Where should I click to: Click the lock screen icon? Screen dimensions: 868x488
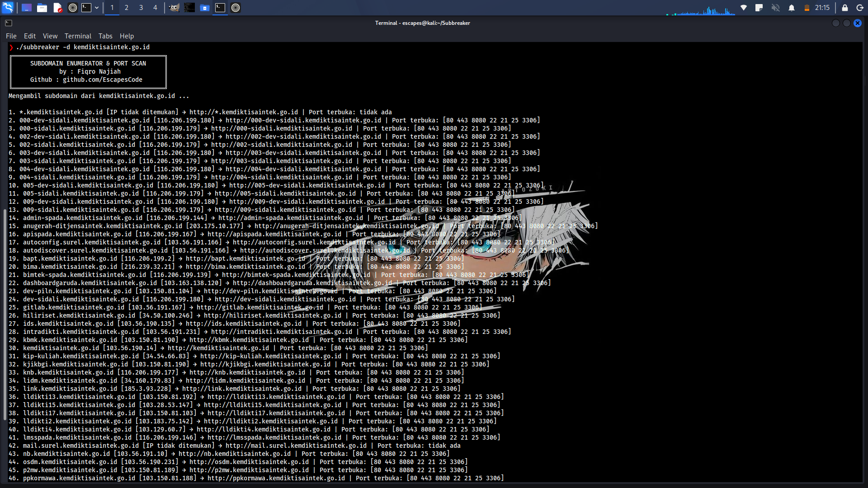[x=844, y=8]
